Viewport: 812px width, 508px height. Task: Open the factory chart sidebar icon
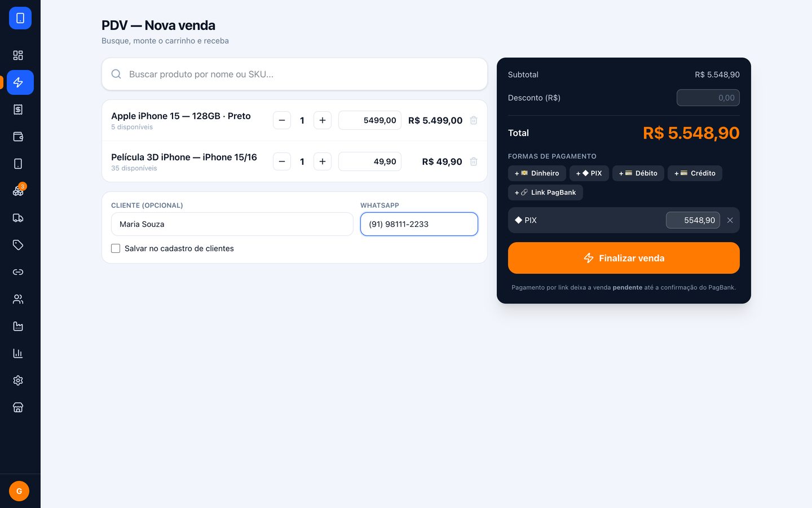18,326
